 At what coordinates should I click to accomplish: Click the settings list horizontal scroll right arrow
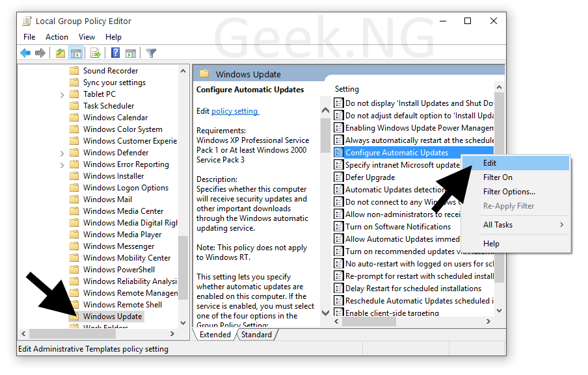(488, 322)
